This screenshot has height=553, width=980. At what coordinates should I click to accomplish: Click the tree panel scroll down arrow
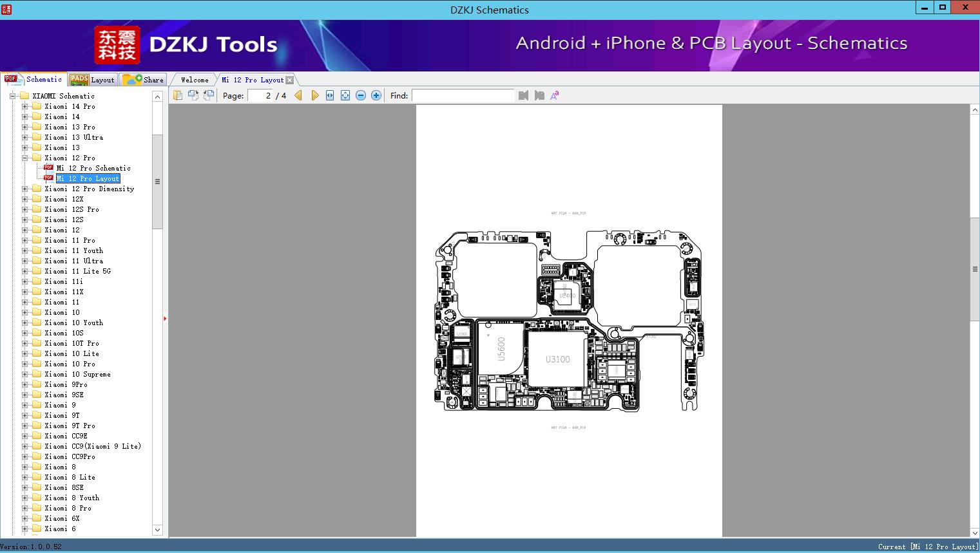click(157, 530)
